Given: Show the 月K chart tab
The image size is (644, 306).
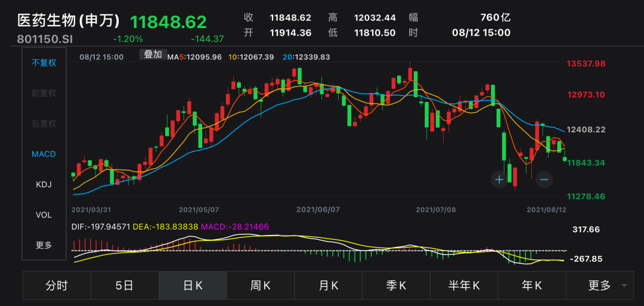Looking at the screenshot, I should (328, 286).
